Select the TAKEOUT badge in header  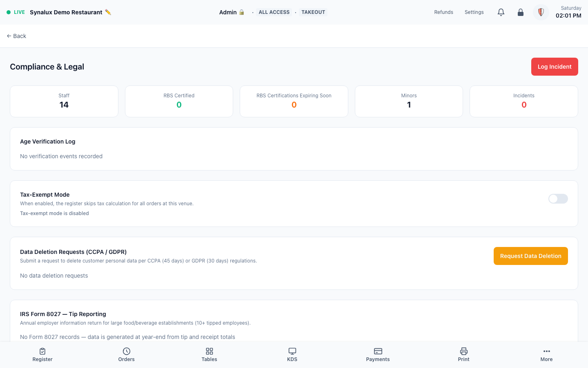click(313, 12)
